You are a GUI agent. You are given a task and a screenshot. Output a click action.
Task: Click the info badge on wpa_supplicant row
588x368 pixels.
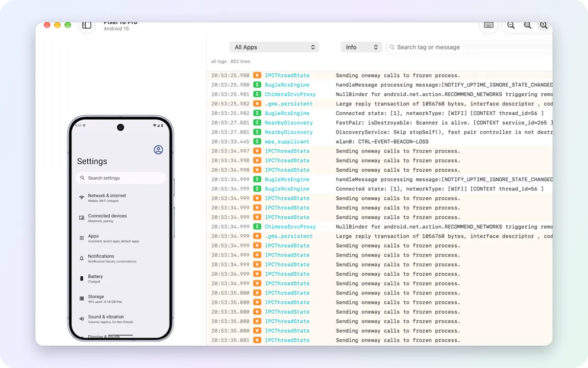coord(257,141)
